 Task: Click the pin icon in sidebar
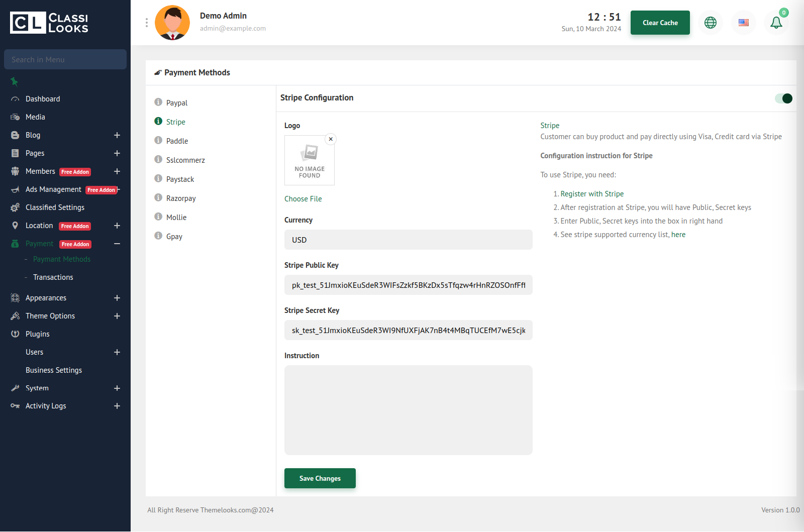click(15, 81)
